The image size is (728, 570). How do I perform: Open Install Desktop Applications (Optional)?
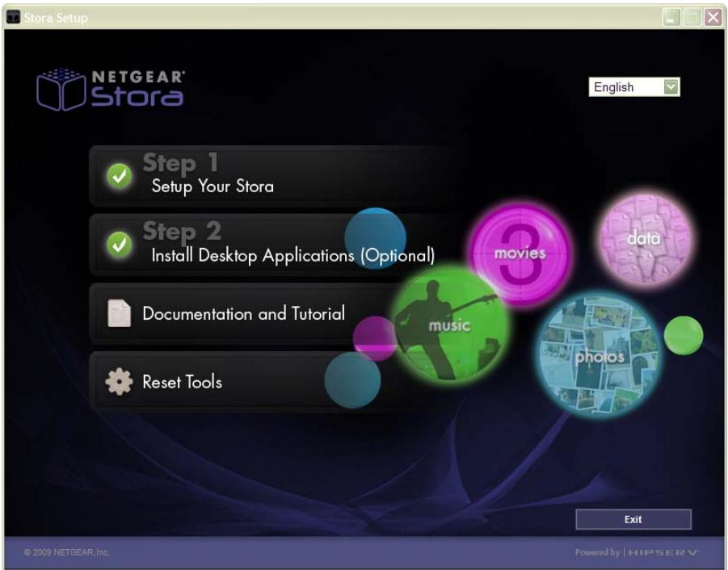pos(271,245)
